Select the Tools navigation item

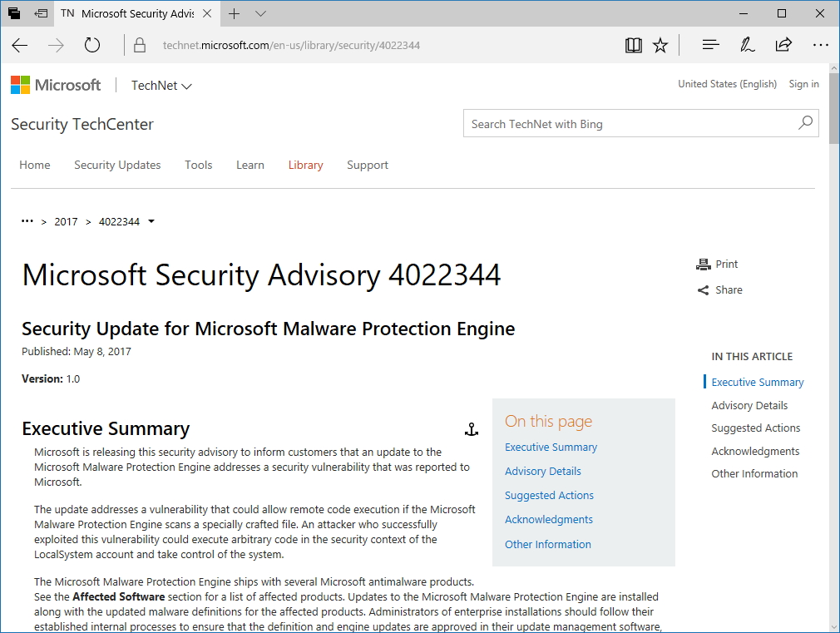pyautogui.click(x=198, y=165)
